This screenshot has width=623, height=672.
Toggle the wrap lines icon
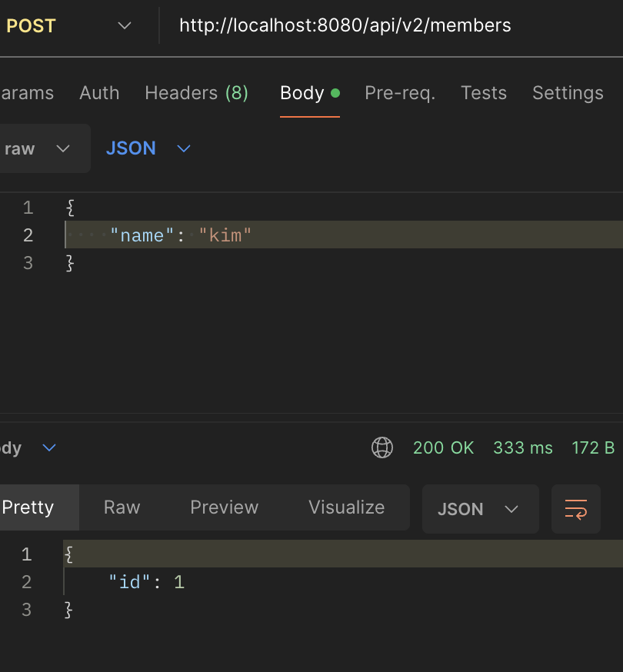tap(576, 509)
